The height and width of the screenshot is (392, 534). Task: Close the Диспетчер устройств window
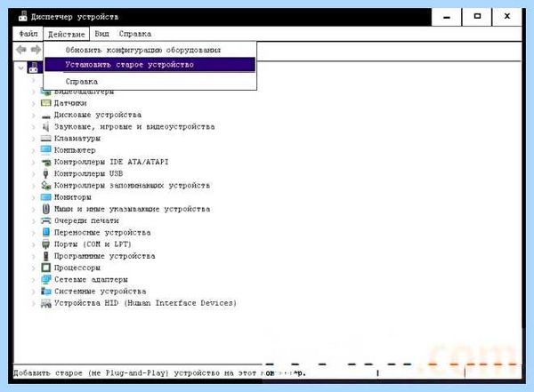[506, 17]
